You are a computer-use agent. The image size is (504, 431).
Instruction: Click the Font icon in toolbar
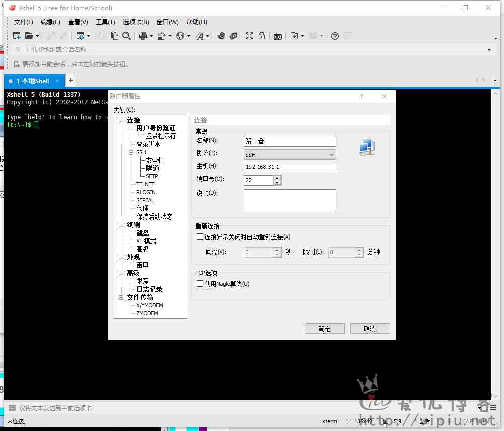(x=200, y=36)
